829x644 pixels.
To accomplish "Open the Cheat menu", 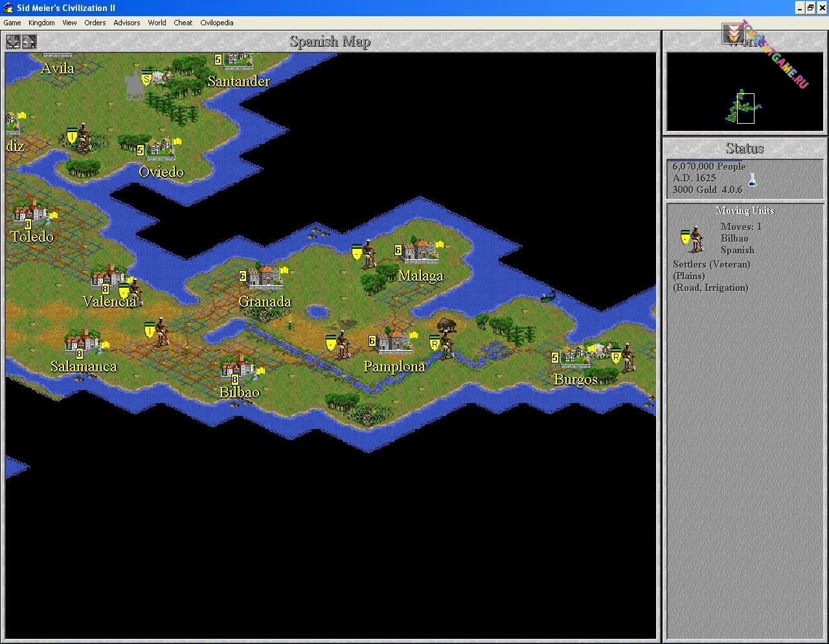I will pos(183,23).
